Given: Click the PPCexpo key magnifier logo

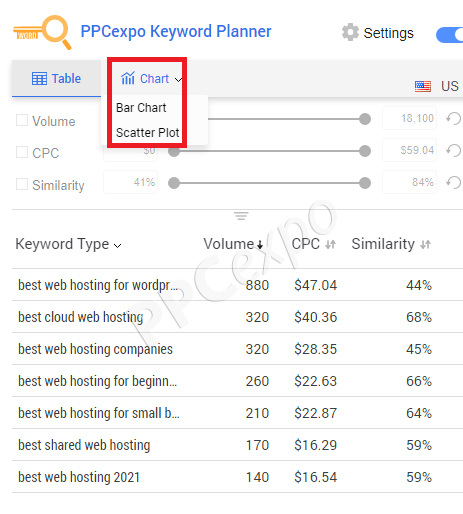Looking at the screenshot, I should (x=42, y=32).
